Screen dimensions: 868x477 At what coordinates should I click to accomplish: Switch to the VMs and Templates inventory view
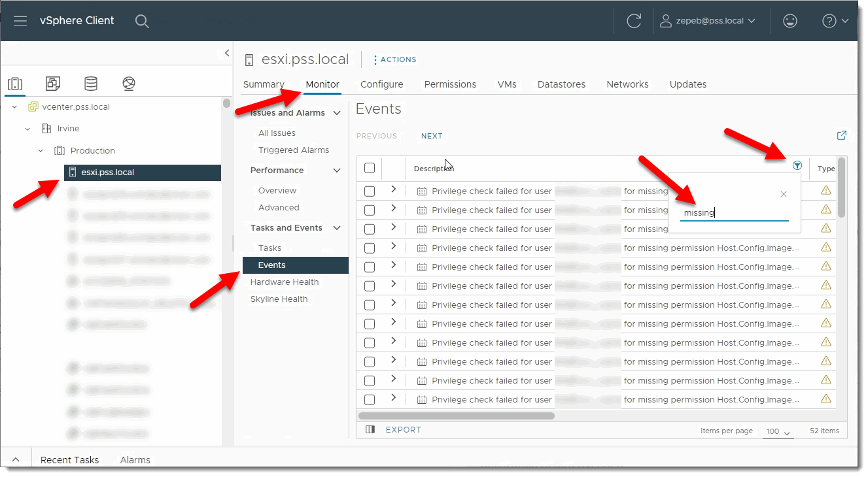point(52,84)
